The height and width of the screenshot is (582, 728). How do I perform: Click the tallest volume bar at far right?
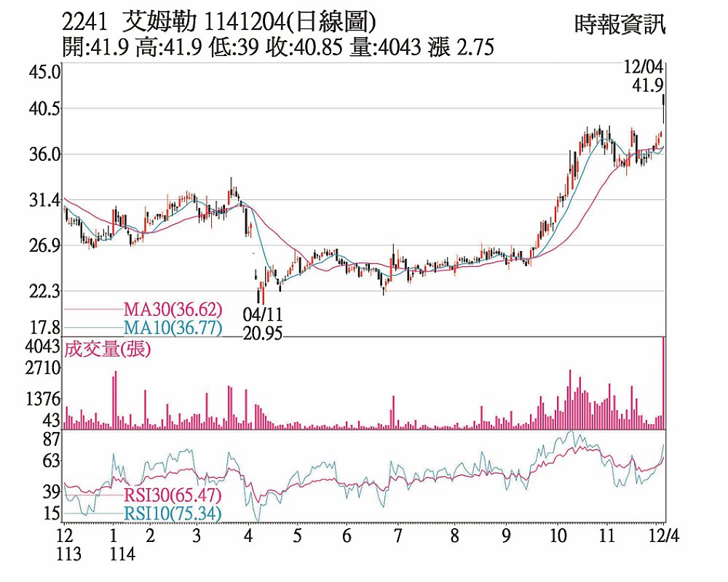click(663, 383)
